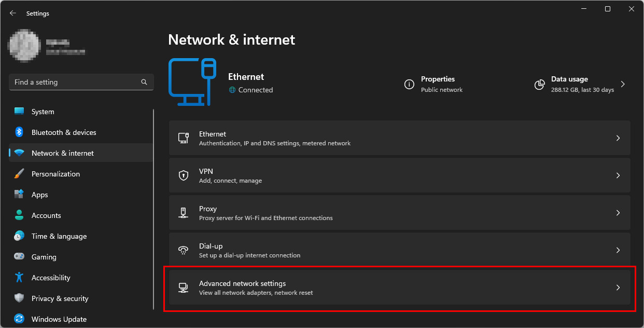644x328 pixels.
Task: Open the Accessibility settings category
Action: tap(51, 278)
